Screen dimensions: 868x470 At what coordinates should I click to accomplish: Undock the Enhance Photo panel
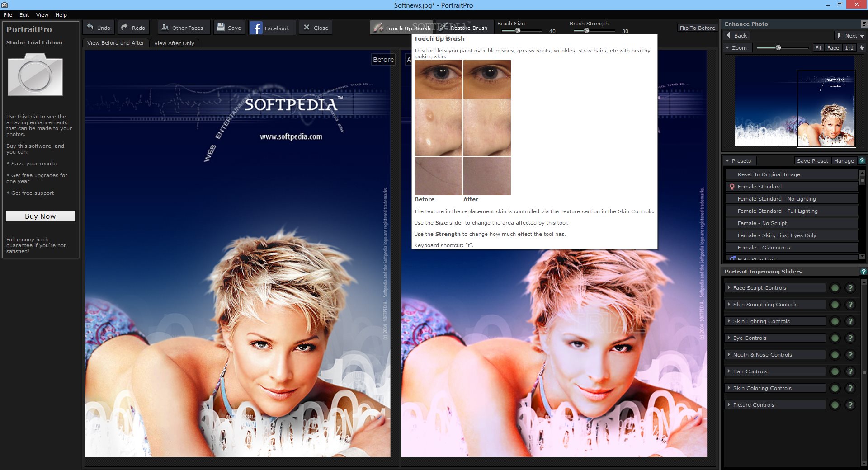pyautogui.click(x=864, y=23)
